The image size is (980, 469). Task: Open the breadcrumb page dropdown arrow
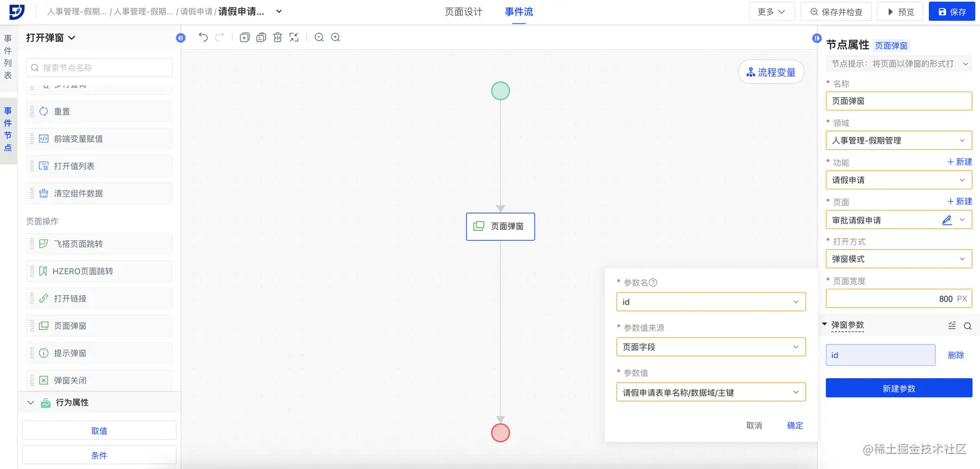279,12
